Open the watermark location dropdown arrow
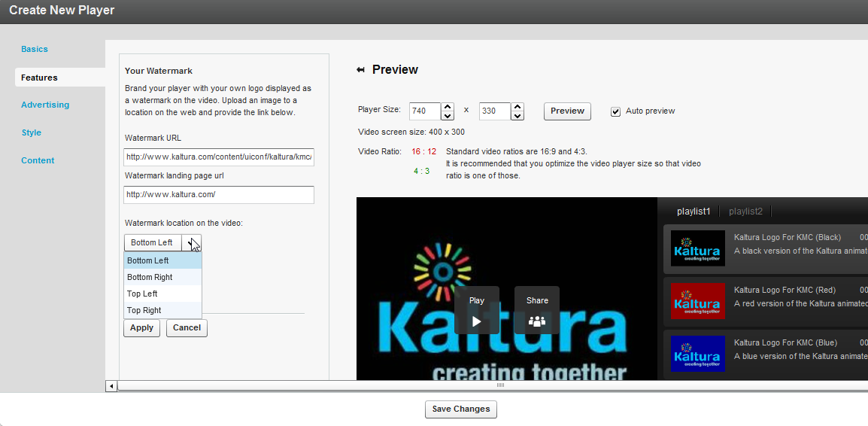The width and height of the screenshot is (868, 426). pyautogui.click(x=192, y=242)
